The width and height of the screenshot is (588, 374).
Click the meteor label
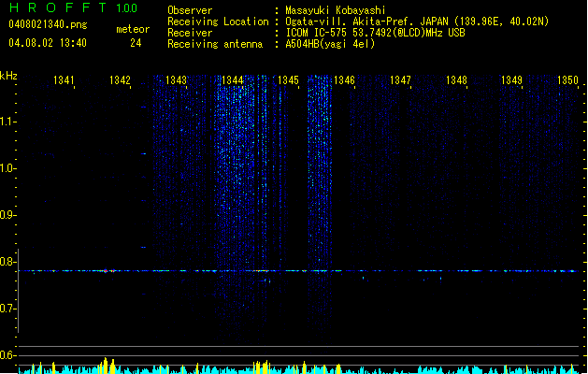[x=133, y=29]
